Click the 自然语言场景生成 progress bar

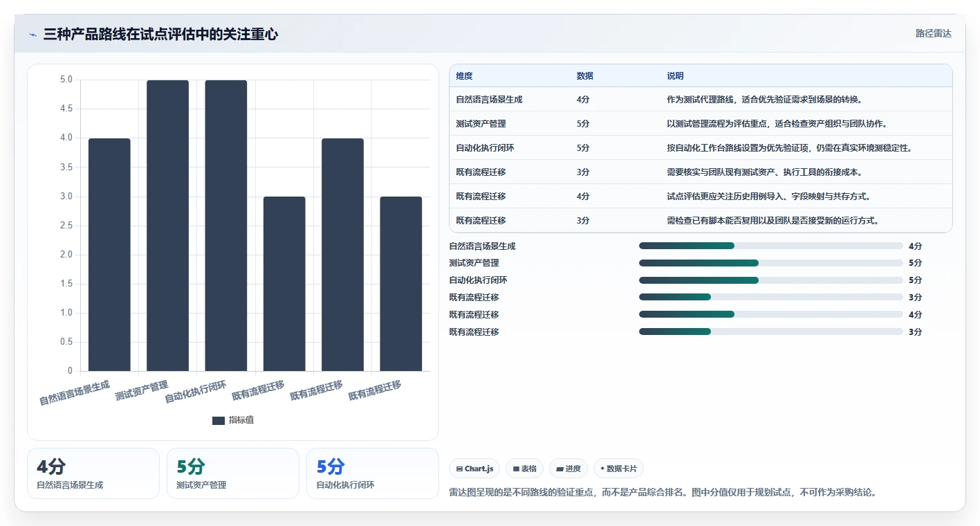(x=771, y=246)
